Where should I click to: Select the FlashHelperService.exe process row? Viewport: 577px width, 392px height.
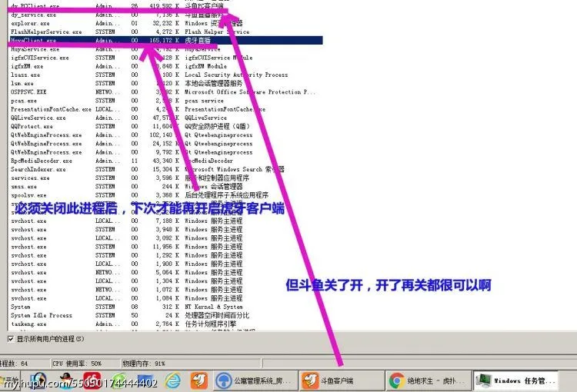click(165, 32)
